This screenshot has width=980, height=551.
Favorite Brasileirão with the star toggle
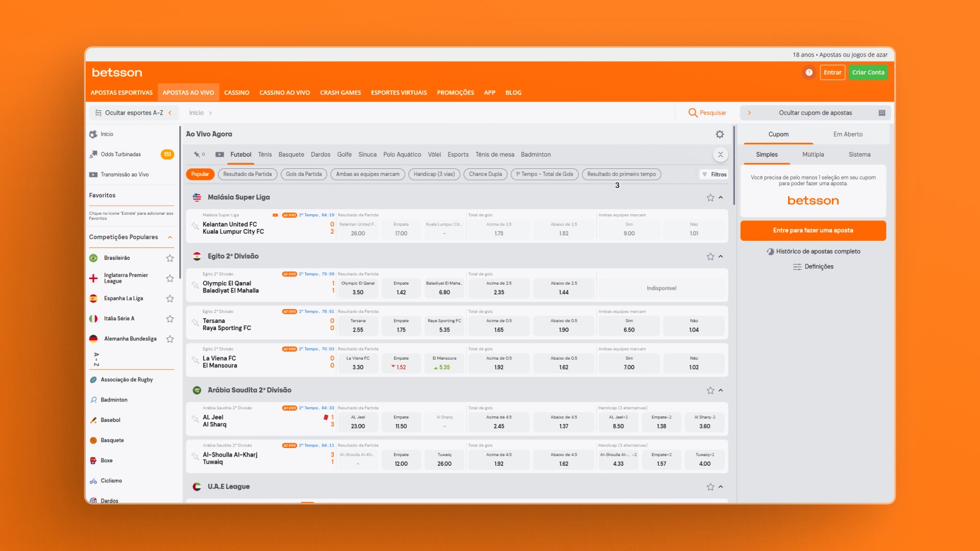pos(170,258)
